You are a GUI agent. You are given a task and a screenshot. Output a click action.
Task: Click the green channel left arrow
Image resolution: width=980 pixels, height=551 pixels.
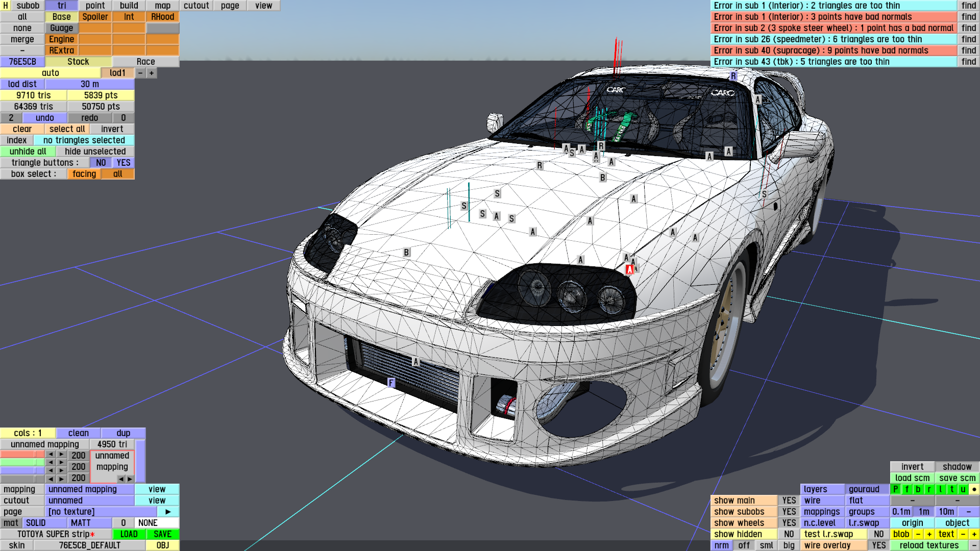pyautogui.click(x=51, y=462)
